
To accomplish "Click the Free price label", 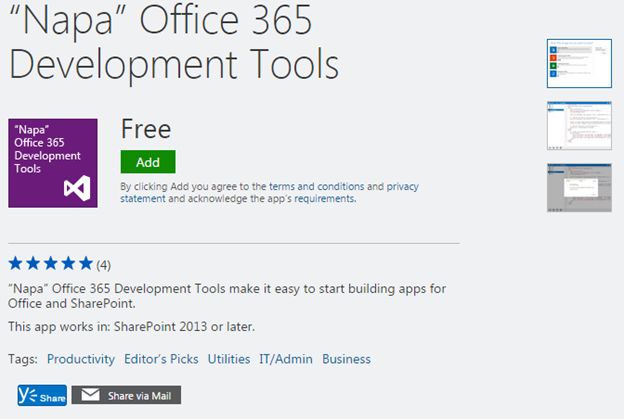I will tap(146, 129).
